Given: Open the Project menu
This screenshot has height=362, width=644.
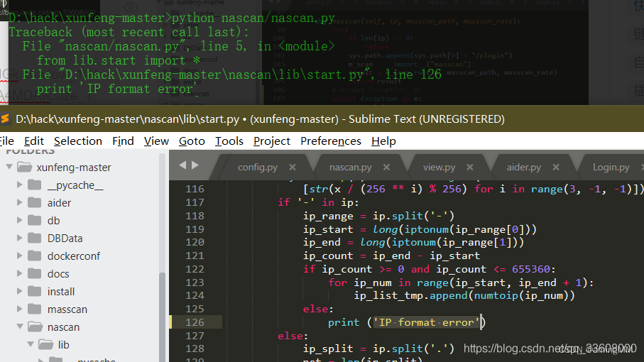Looking at the screenshot, I should pos(272,141).
